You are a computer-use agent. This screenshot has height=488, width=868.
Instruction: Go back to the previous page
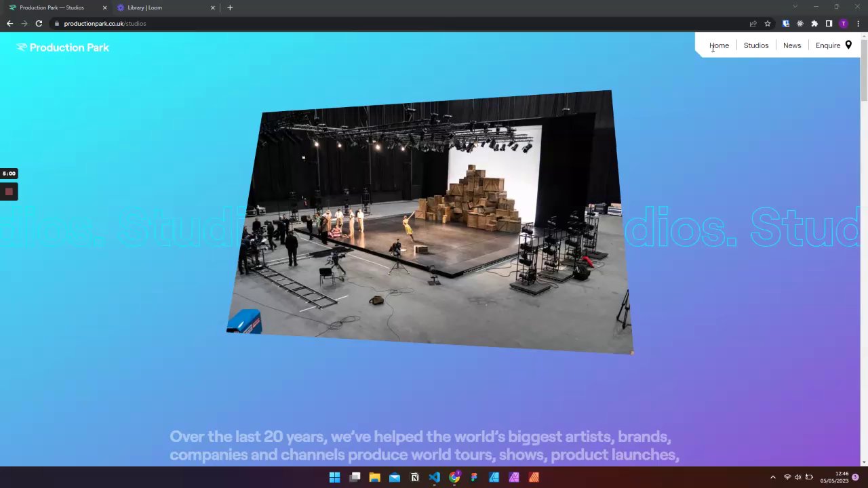(x=9, y=23)
